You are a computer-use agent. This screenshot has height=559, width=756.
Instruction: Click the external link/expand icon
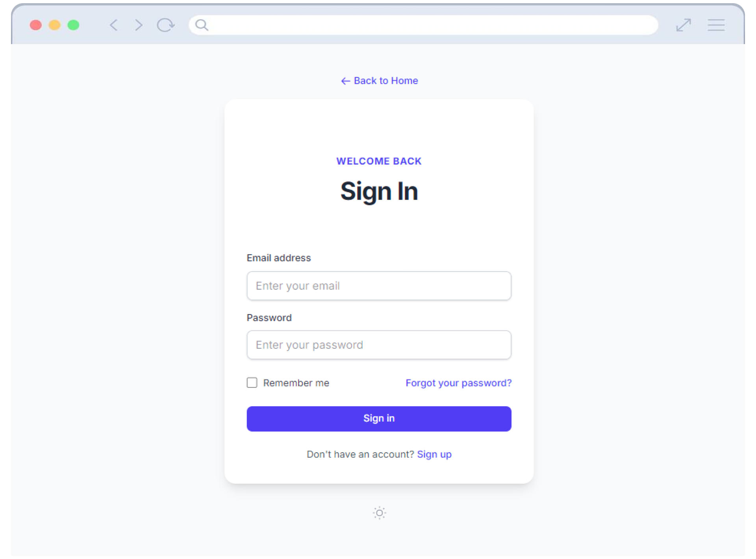683,25
